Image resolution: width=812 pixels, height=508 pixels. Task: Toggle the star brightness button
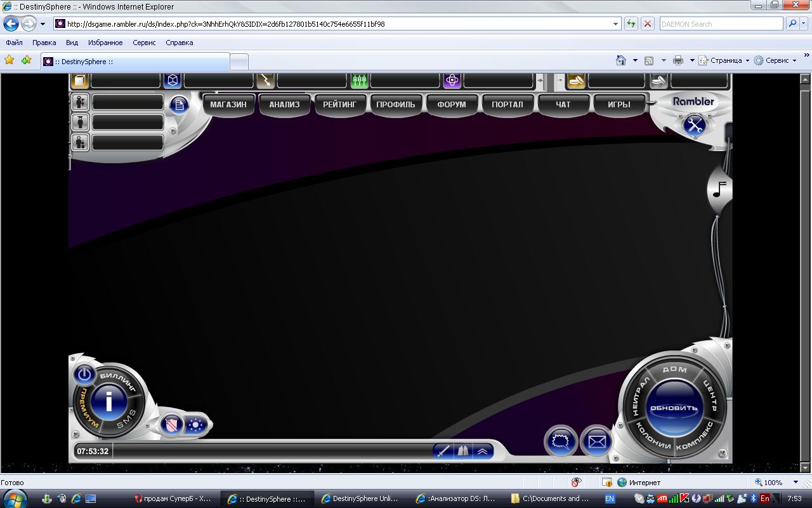(195, 425)
